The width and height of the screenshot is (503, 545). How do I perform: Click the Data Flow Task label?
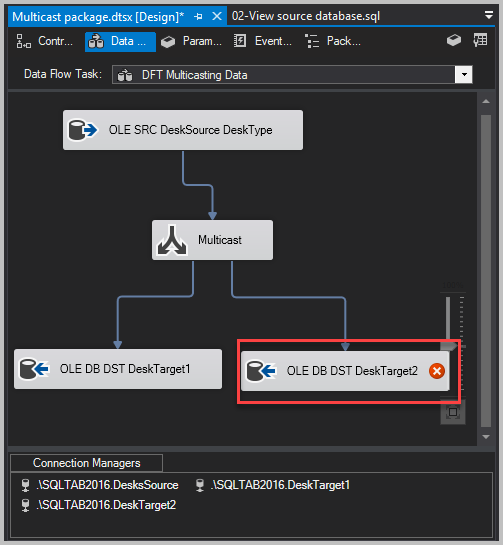click(x=63, y=74)
